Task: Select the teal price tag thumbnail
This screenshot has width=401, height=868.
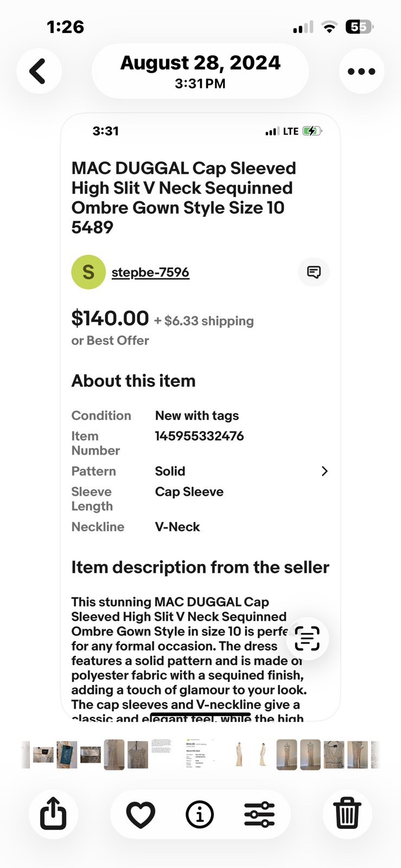Action: tap(67, 755)
